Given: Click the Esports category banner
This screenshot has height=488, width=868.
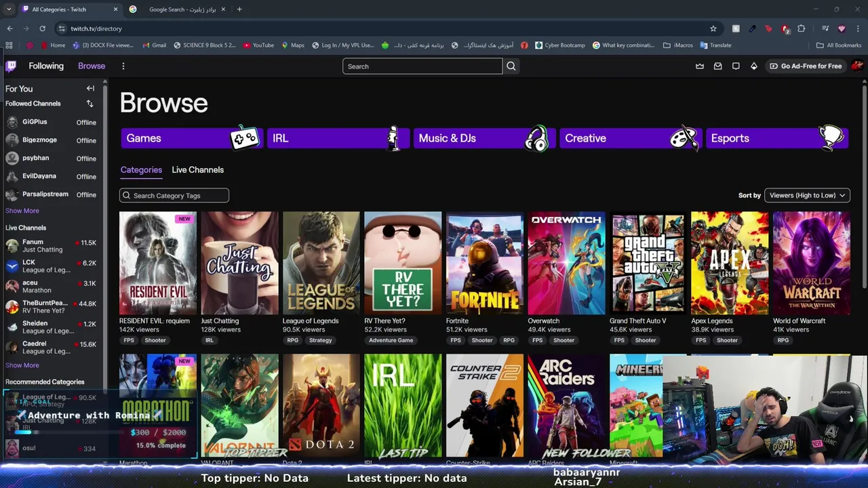Looking at the screenshot, I should (x=776, y=138).
